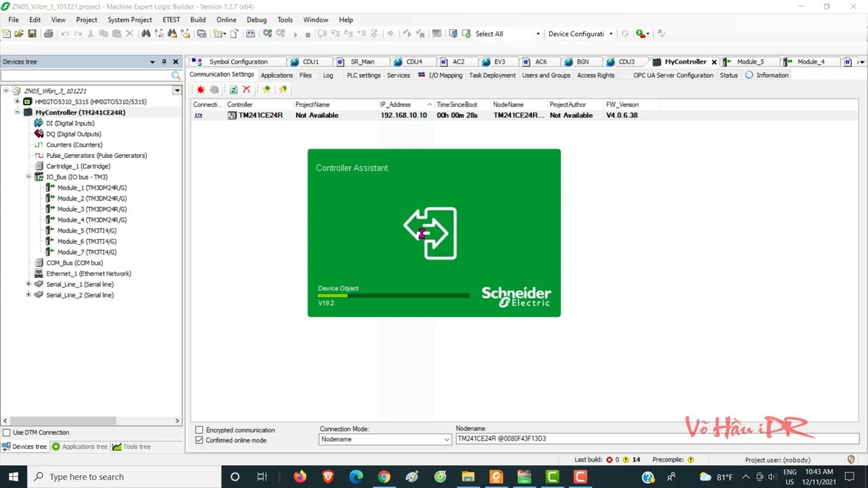Expand the Serial_Line_1 node
Image resolution: width=868 pixels, height=488 pixels.
[x=28, y=284]
